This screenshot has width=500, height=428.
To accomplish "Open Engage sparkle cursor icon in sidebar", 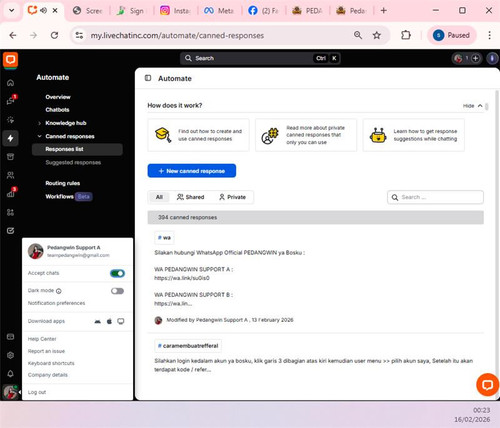I will tap(10, 120).
